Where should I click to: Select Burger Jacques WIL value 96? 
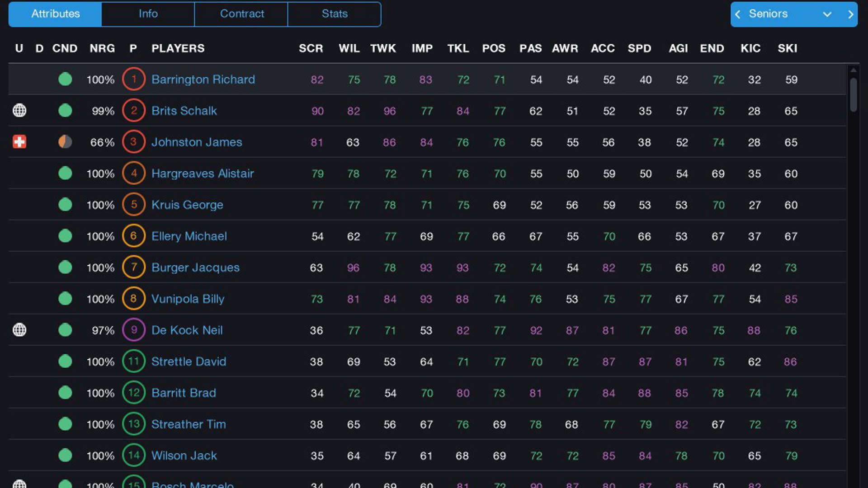(x=353, y=268)
